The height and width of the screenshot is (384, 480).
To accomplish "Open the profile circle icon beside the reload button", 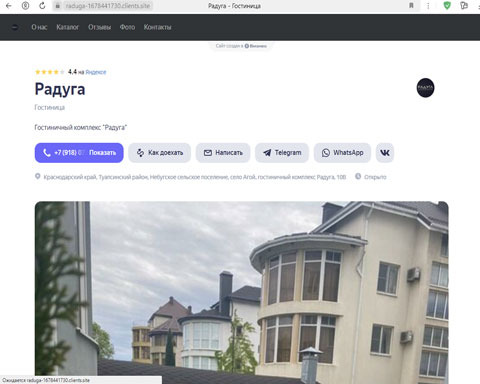I will tap(25, 6).
